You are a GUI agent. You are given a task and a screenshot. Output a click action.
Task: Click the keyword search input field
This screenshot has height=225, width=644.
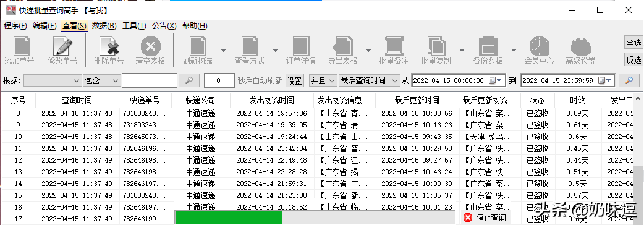pyautogui.click(x=150, y=80)
